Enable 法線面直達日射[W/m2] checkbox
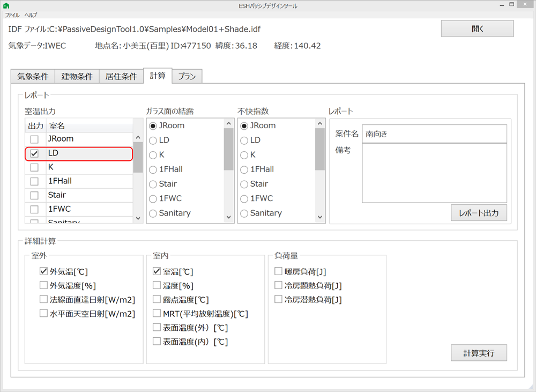This screenshot has height=392, width=536. [43, 299]
